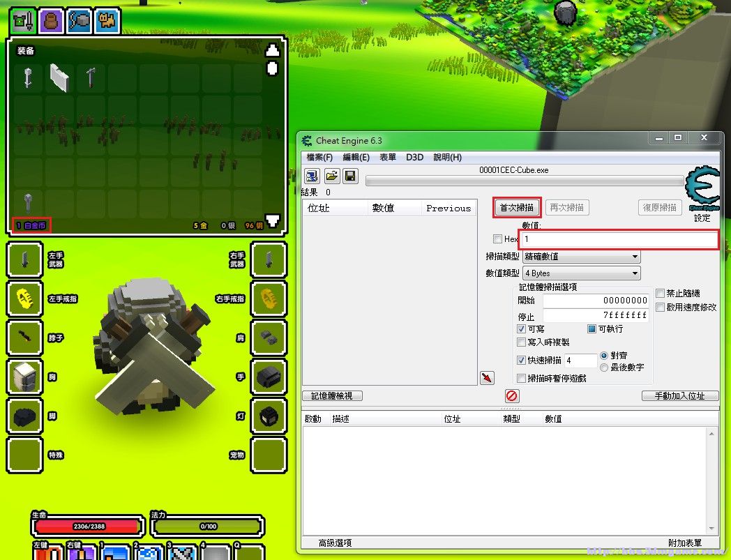Click the lamp equipment slot
Image resolution: width=731 pixels, height=560 pixels.
click(x=269, y=416)
